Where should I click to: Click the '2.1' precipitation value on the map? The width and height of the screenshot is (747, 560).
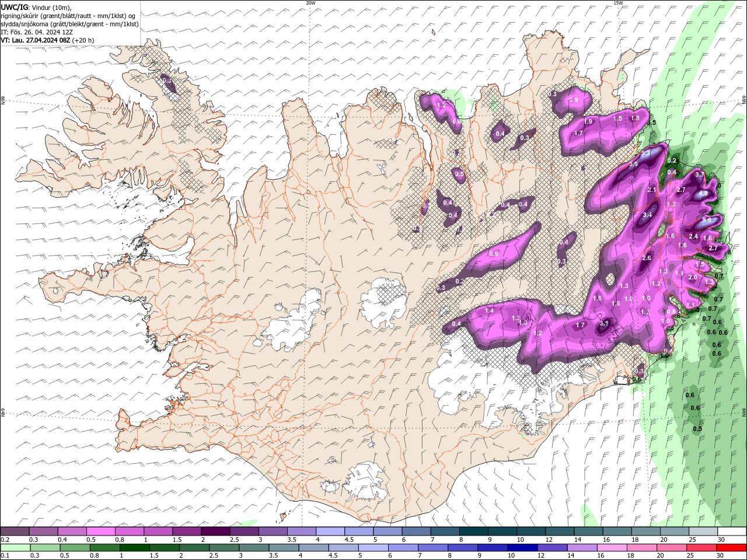pyautogui.click(x=652, y=190)
